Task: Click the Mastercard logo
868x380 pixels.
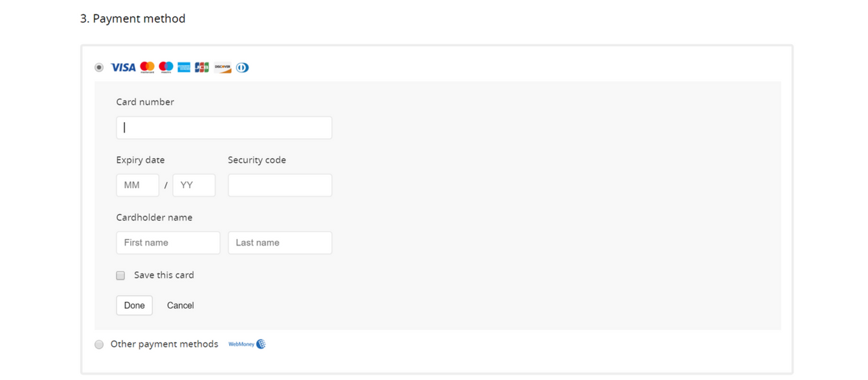Action: [147, 67]
